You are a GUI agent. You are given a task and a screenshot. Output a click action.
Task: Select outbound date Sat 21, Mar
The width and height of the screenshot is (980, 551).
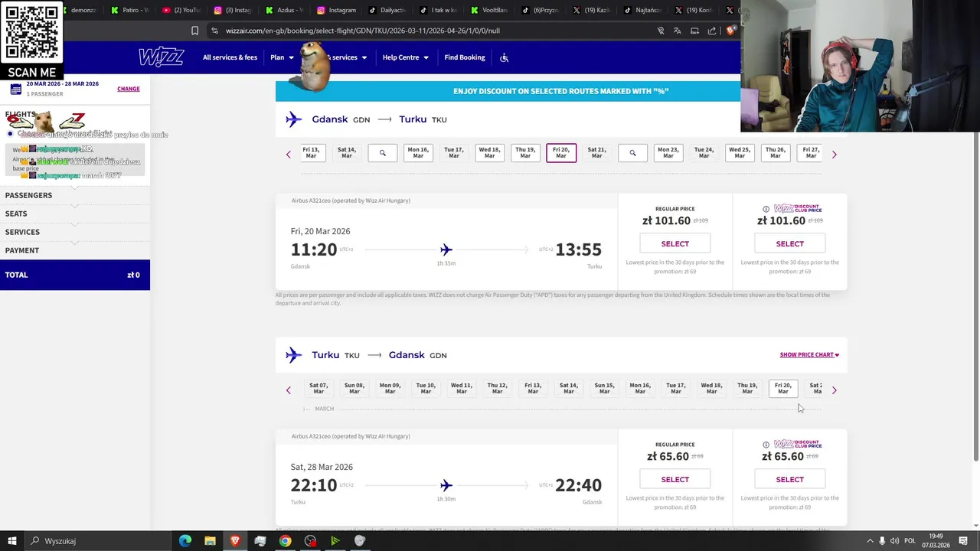(596, 153)
